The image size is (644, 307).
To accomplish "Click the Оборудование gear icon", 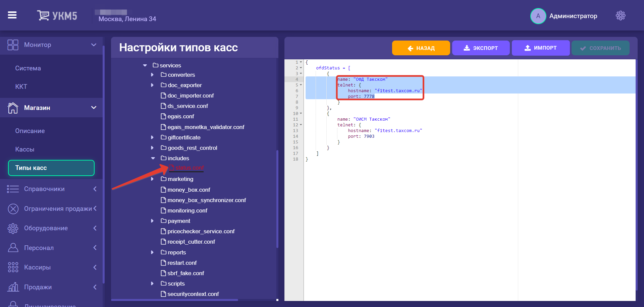I will pos(13,228).
